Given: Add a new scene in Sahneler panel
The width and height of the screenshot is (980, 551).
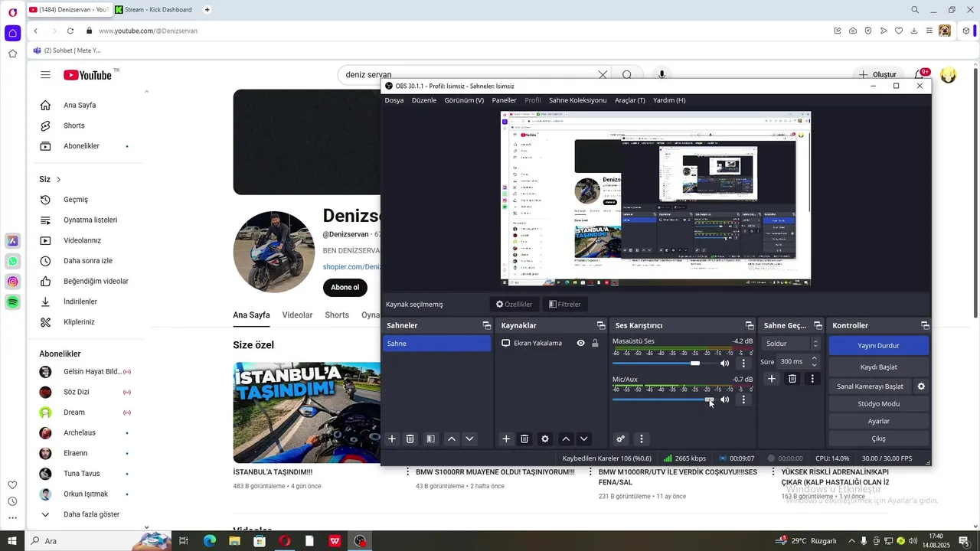Looking at the screenshot, I should 392,439.
